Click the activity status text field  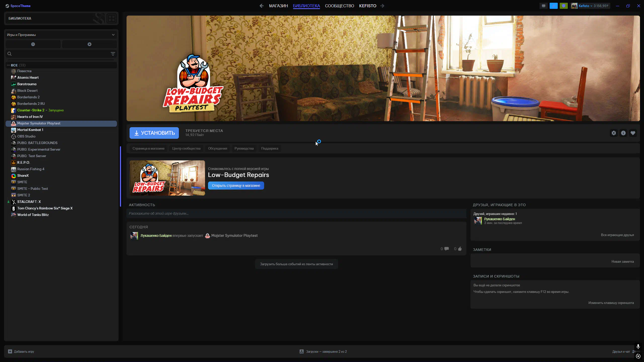(x=296, y=213)
